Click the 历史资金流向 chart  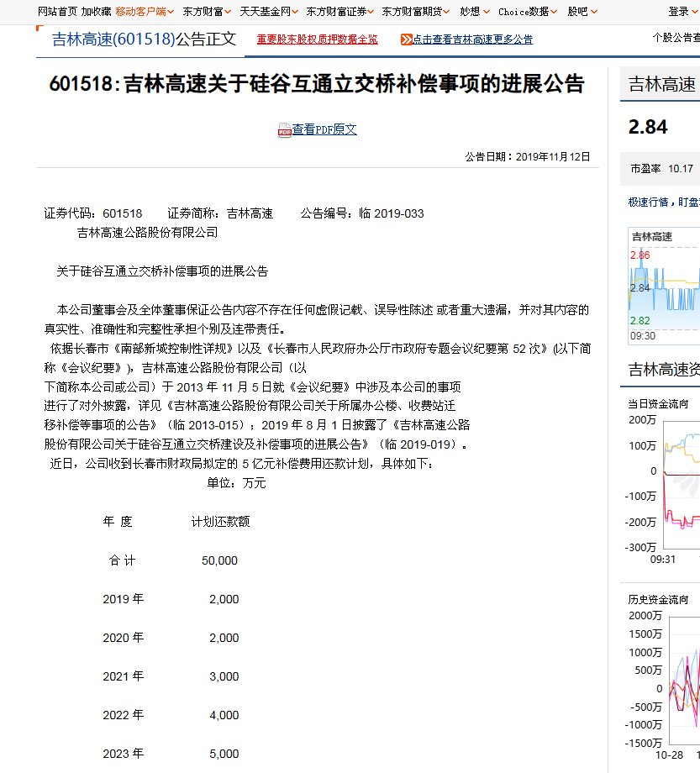click(x=663, y=686)
